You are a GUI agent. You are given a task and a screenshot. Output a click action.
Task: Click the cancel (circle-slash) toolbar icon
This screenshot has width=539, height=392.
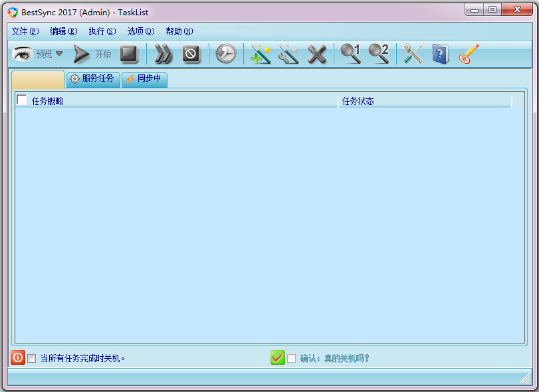point(191,54)
